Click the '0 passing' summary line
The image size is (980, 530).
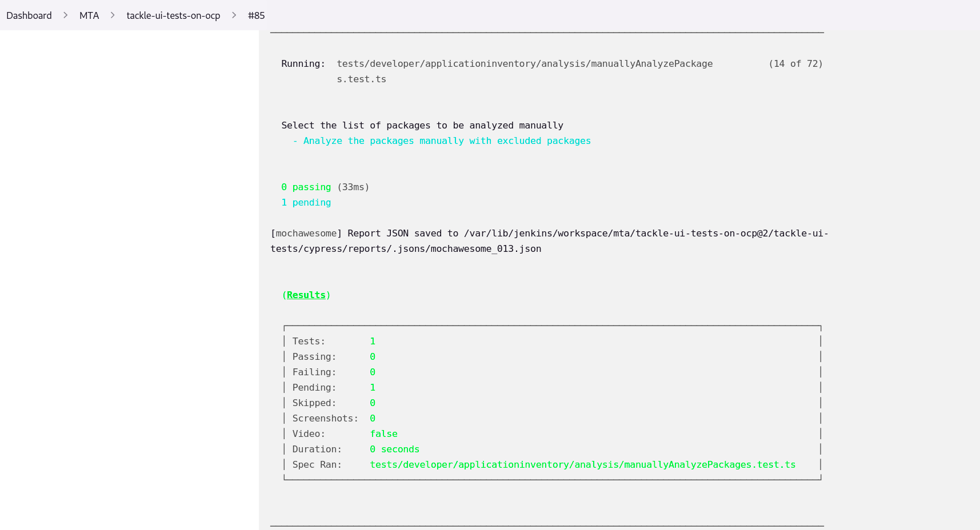click(306, 187)
